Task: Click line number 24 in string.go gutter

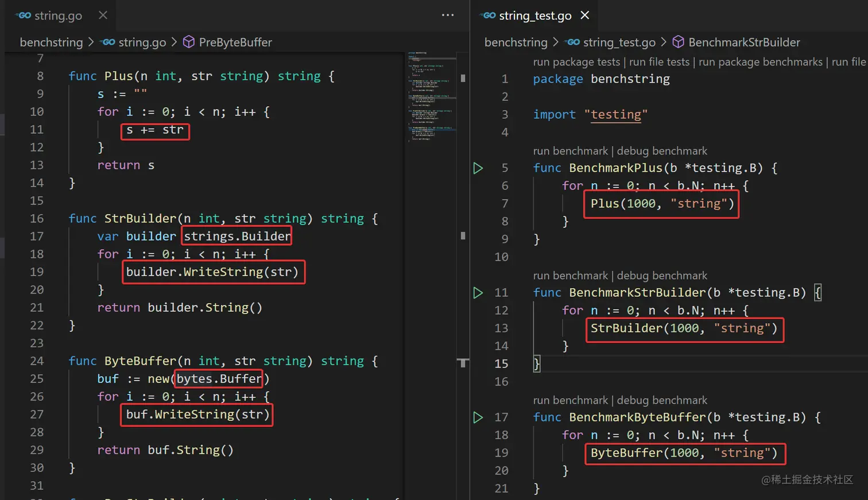Action: (x=37, y=361)
